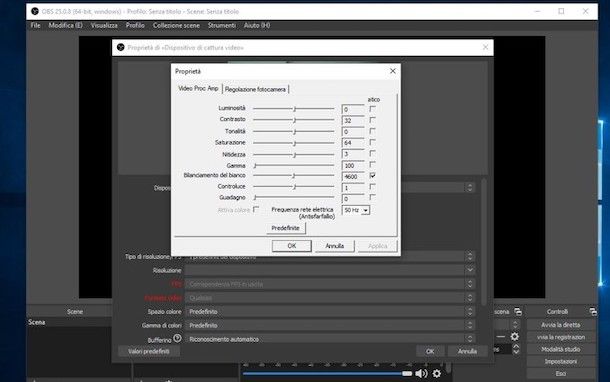Screen dimensions: 610x382
Task: Toggle auto checkbox for Gamma
Action: pyautogui.click(x=372, y=165)
